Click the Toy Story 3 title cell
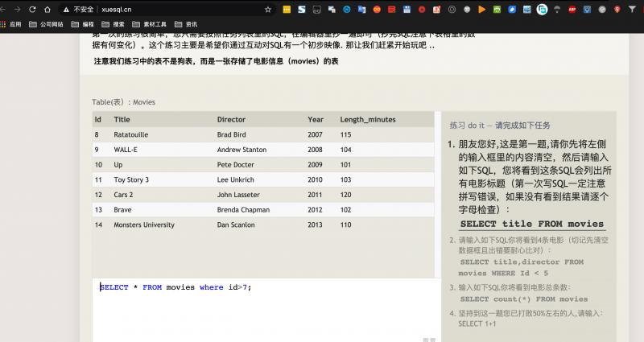This screenshot has height=342, width=644. pyautogui.click(x=131, y=179)
